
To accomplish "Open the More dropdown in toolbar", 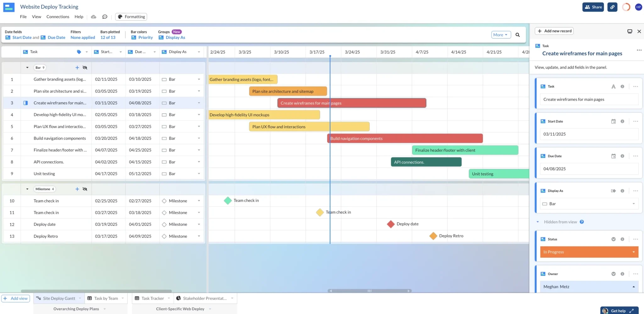I will [501, 35].
